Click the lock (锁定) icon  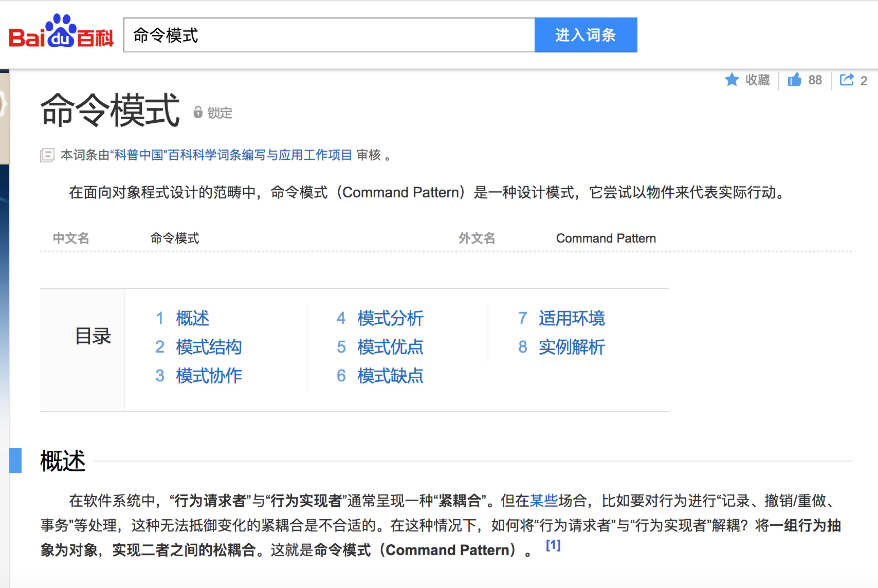click(x=198, y=112)
